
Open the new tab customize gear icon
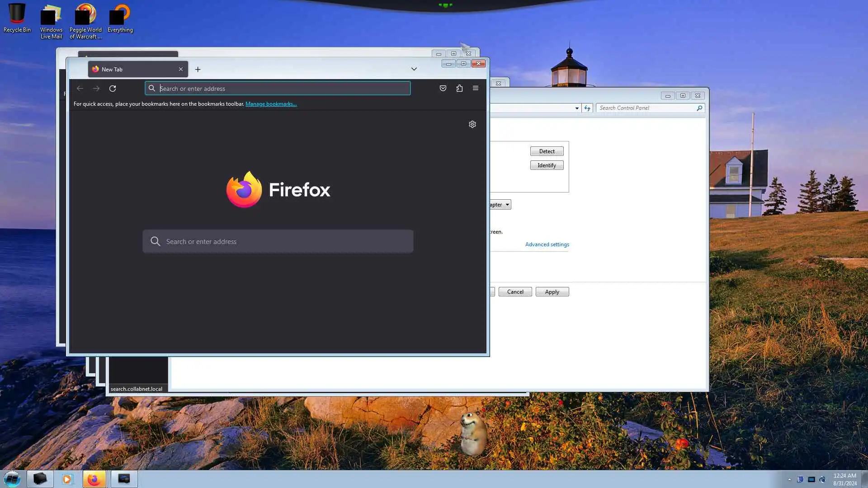pyautogui.click(x=472, y=124)
